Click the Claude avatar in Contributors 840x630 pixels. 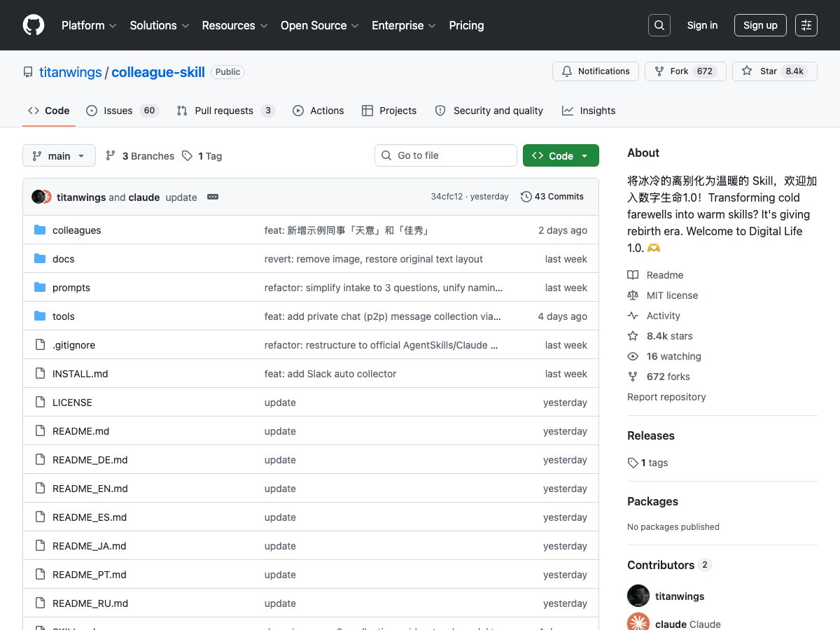point(638,622)
